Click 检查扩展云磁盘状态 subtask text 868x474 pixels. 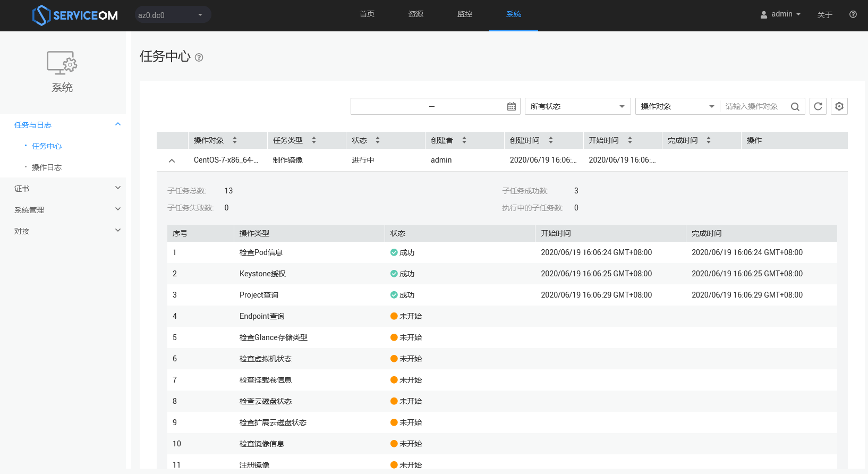pyautogui.click(x=273, y=422)
